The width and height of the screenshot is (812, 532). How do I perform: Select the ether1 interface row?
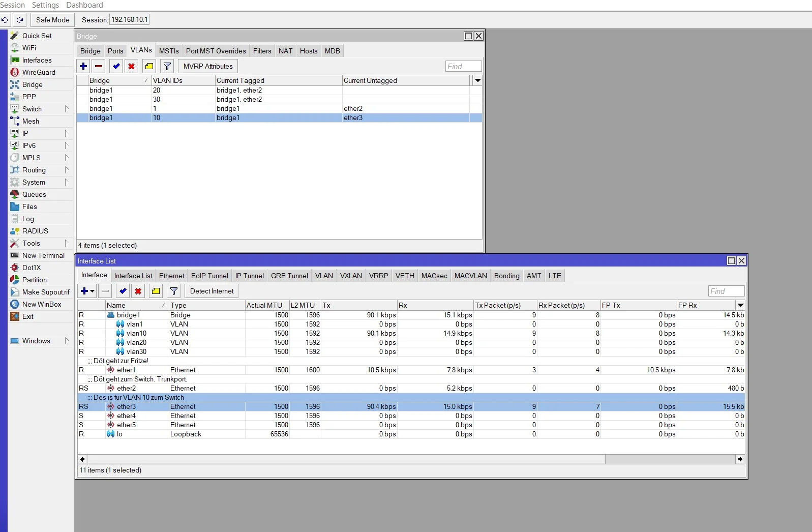point(411,370)
